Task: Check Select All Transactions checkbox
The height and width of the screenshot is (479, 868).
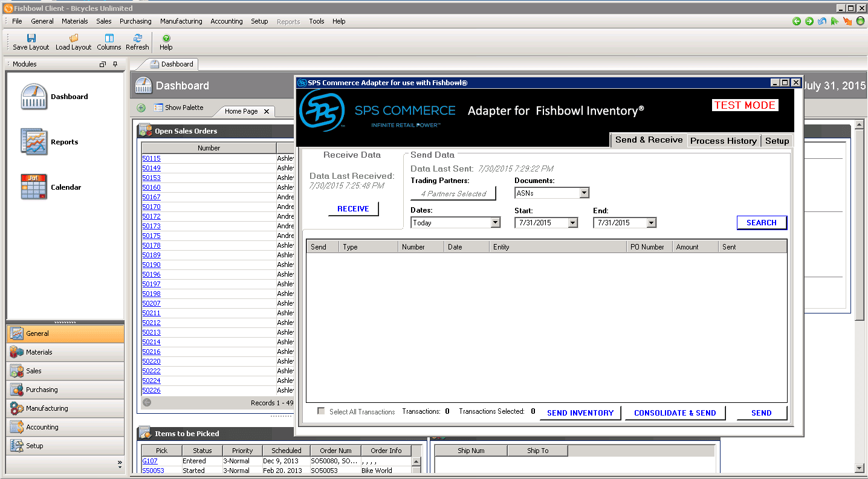Action: click(322, 411)
